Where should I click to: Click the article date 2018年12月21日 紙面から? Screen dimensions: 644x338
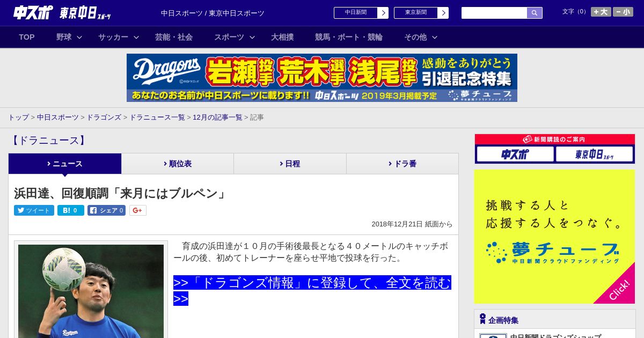pos(412,224)
